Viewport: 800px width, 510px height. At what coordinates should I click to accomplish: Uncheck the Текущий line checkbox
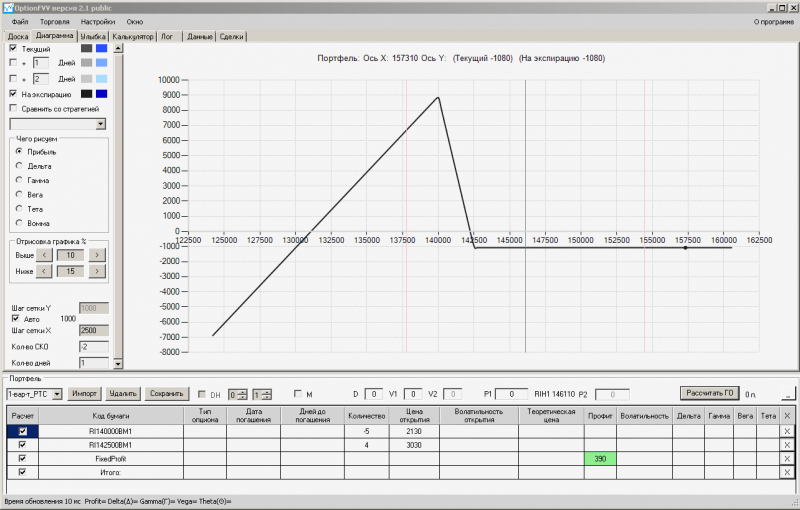13,48
